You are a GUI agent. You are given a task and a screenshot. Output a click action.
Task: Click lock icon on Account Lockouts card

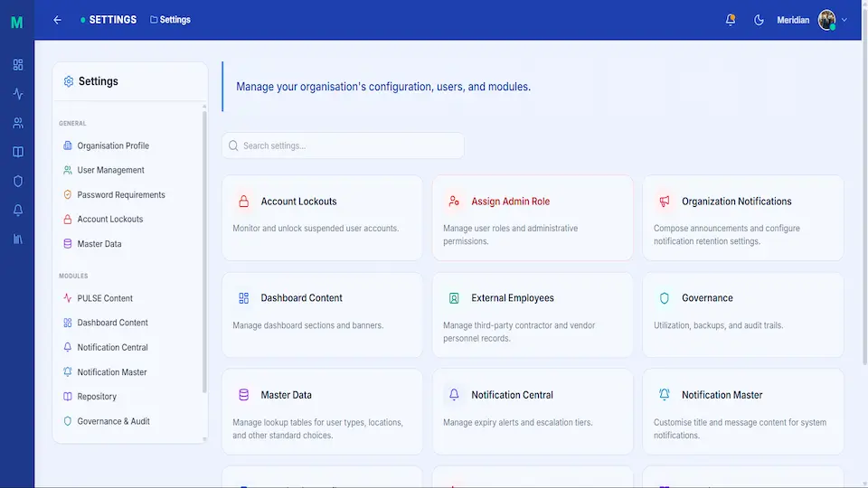coord(243,202)
